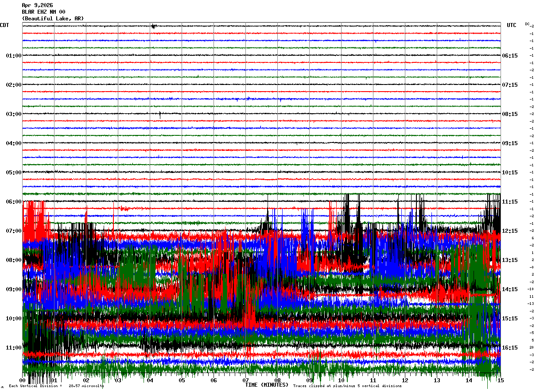The height and width of the screenshot is (392, 536).
Task: Click the DC offset value '-10'
Action: [531, 289]
